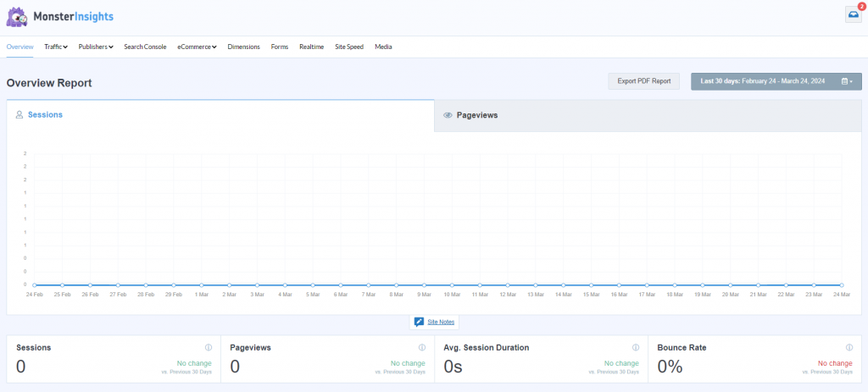Click the Avg. Session Duration info icon

[636, 347]
